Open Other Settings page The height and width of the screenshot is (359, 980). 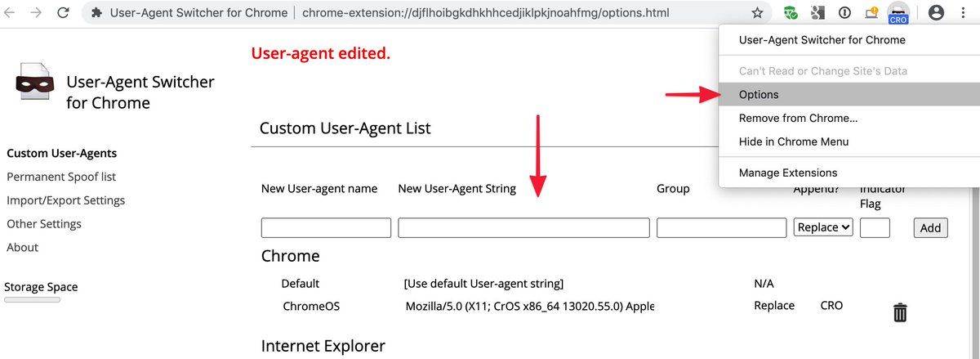(44, 224)
